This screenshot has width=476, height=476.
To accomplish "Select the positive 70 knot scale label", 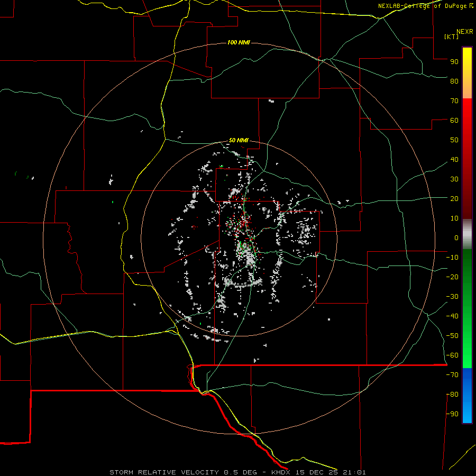I will [454, 101].
